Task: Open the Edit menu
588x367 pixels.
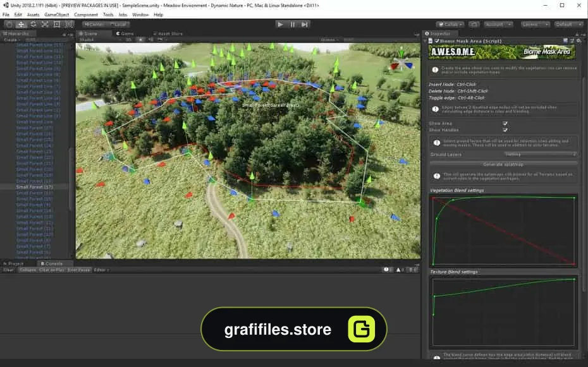Action: (x=18, y=15)
